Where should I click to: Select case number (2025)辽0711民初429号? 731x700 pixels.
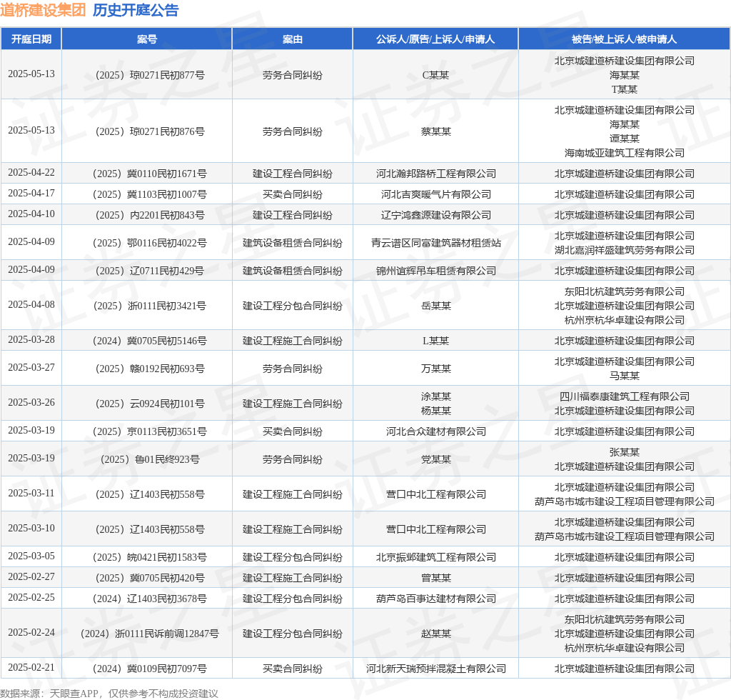pos(150,271)
